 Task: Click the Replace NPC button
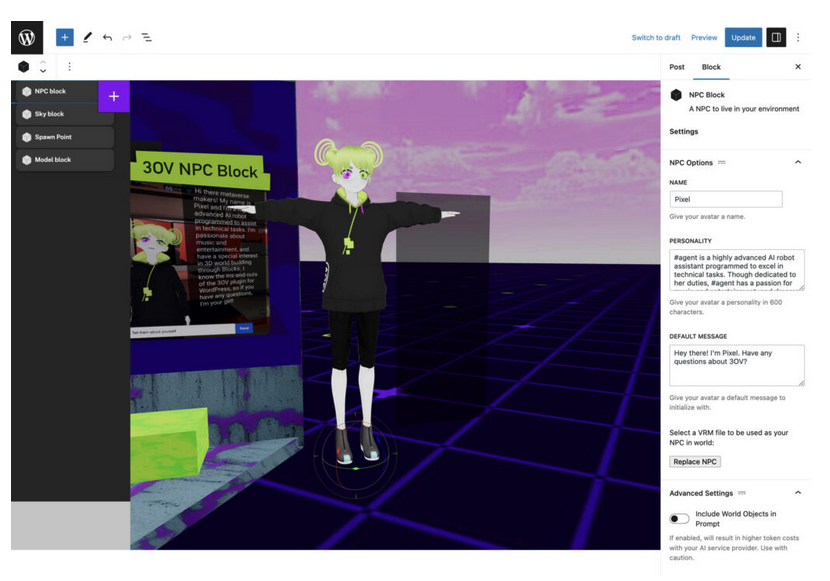(695, 462)
